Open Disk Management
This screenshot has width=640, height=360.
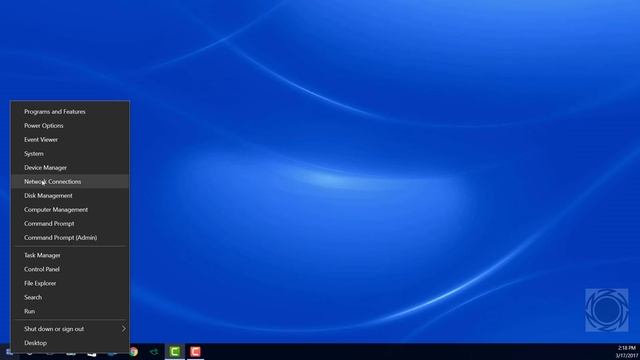70,196
